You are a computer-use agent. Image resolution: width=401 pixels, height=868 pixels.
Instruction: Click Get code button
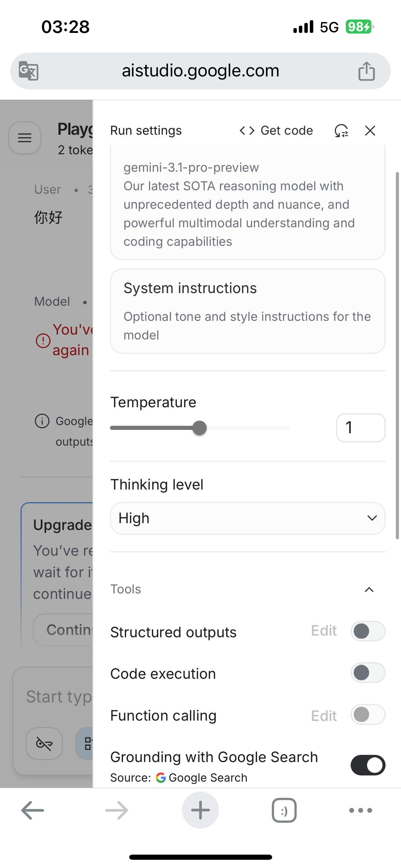[276, 131]
